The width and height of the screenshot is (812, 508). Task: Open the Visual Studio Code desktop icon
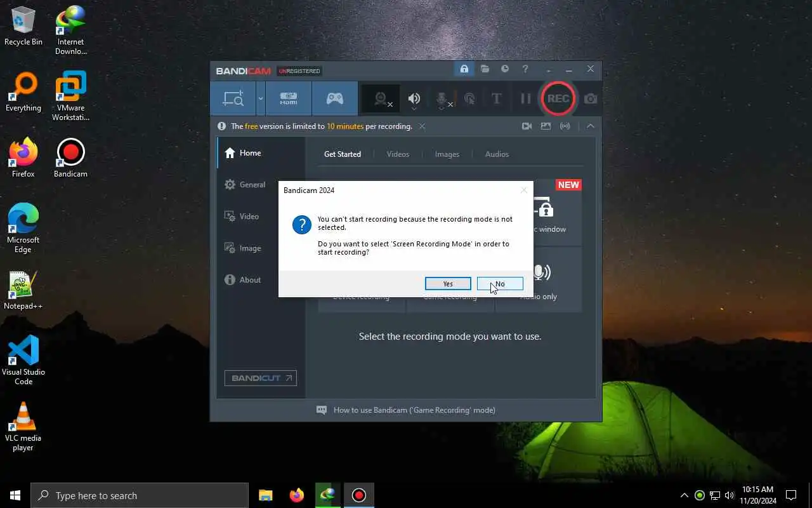tap(23, 361)
